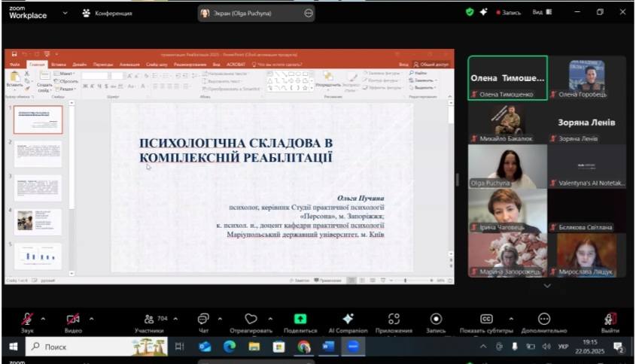Expand audio options arrow beside Звук
Image resolution: width=636 pixels, height=364 pixels.
pyautogui.click(x=43, y=318)
